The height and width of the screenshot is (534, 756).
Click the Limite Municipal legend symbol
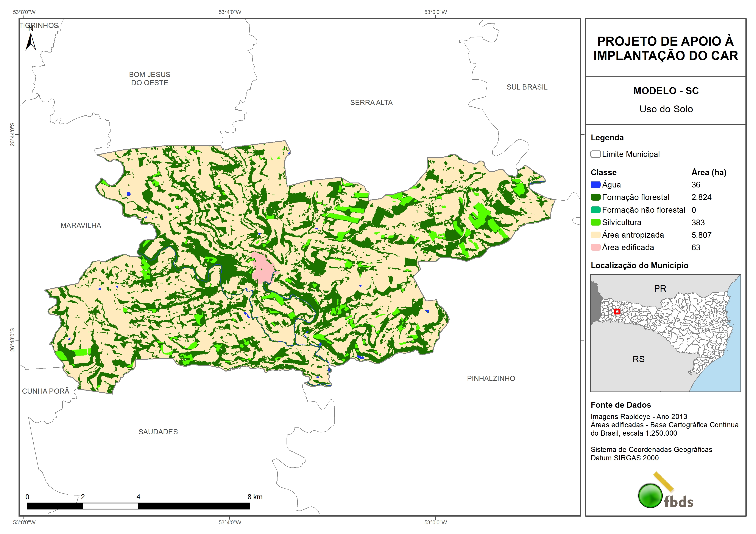click(595, 154)
